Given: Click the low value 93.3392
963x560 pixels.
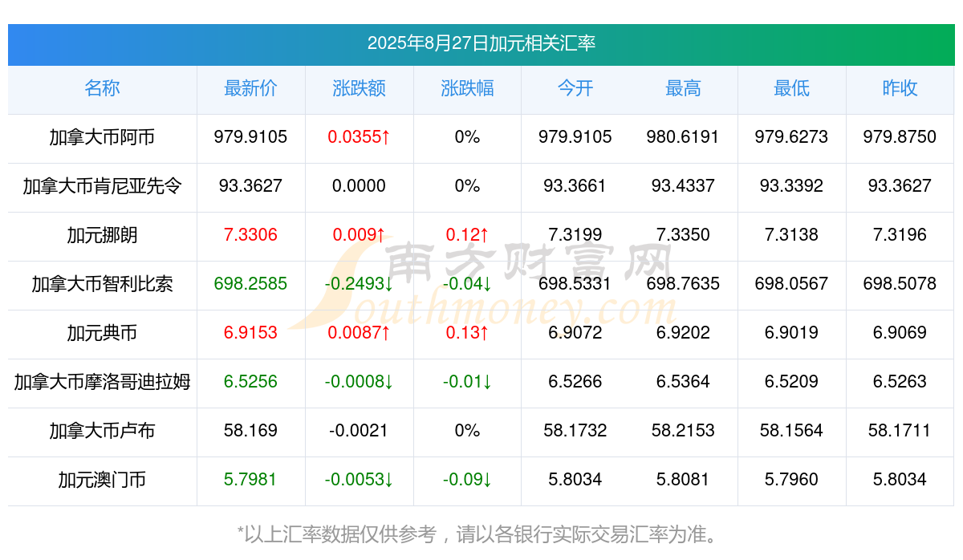Looking at the screenshot, I should click(791, 186).
